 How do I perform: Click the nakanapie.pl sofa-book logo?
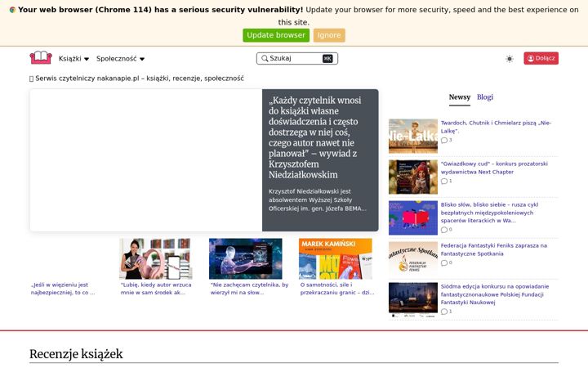pyautogui.click(x=41, y=57)
